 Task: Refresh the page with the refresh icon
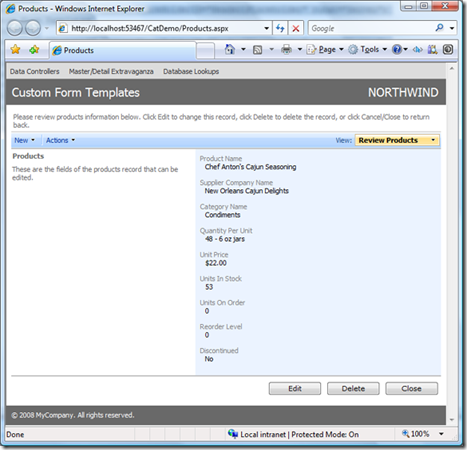click(x=280, y=28)
